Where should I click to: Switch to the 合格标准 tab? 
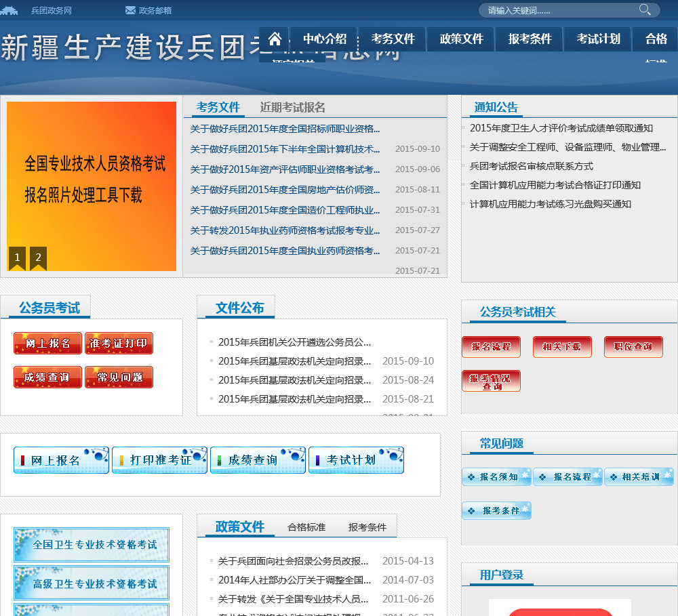click(306, 527)
